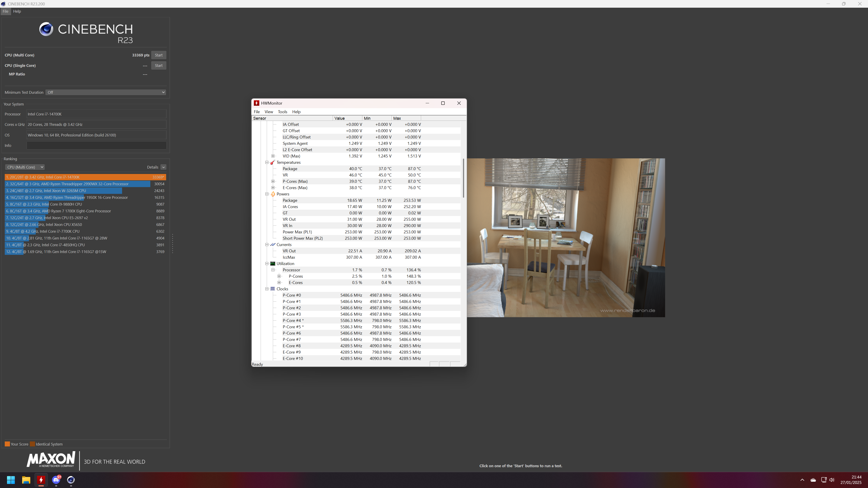868x488 pixels.
Task: Click the Max column header
Action: [x=406, y=118]
